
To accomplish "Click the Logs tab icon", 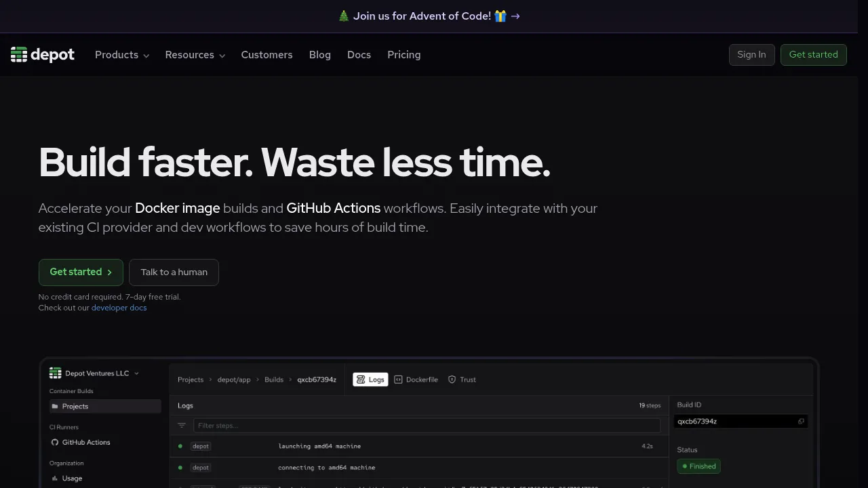I will 361,380.
